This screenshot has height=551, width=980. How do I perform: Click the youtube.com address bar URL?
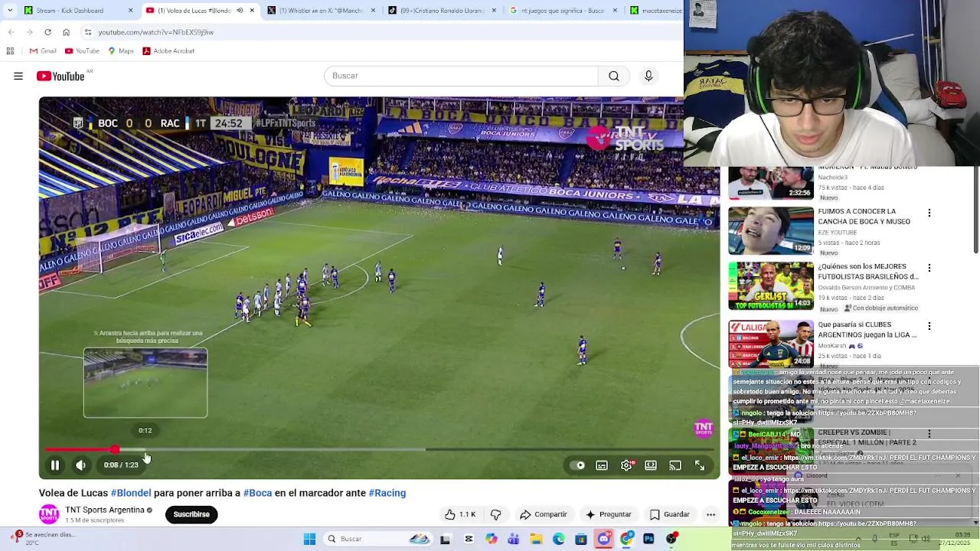point(155,32)
